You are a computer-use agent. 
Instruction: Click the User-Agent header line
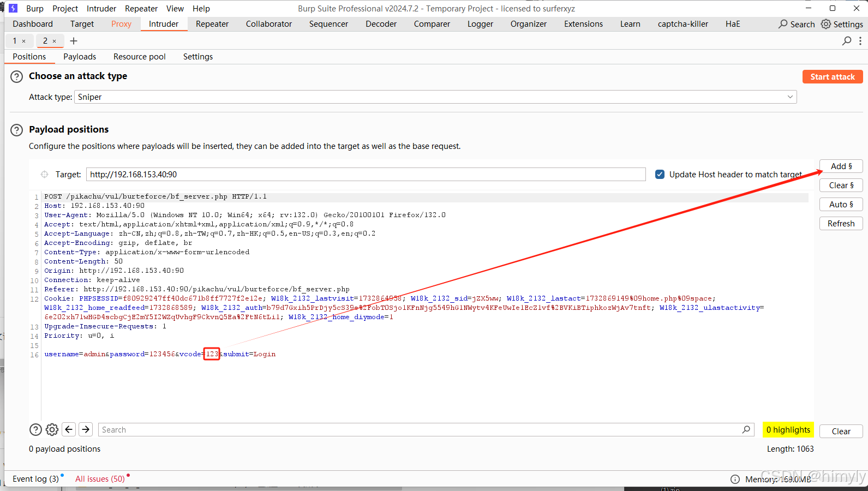click(x=245, y=215)
